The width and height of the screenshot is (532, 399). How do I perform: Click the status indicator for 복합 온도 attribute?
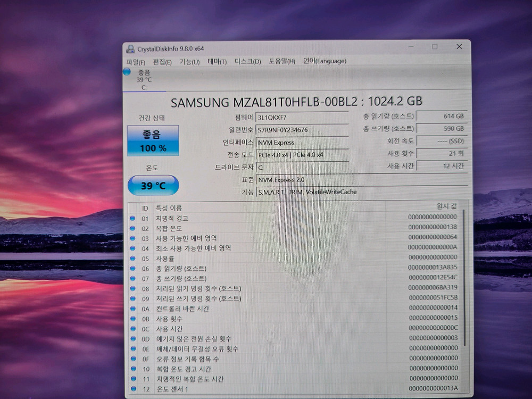coord(133,228)
